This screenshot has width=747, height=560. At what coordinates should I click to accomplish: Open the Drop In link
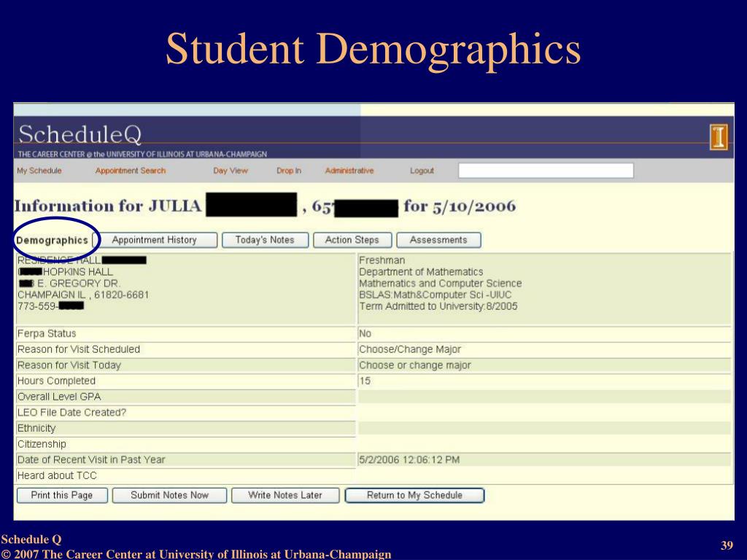(289, 171)
